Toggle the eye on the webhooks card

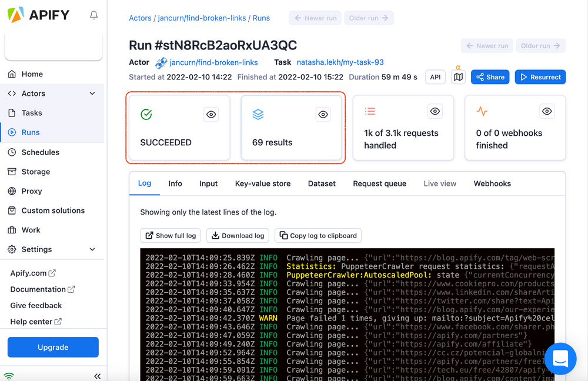pyautogui.click(x=546, y=111)
